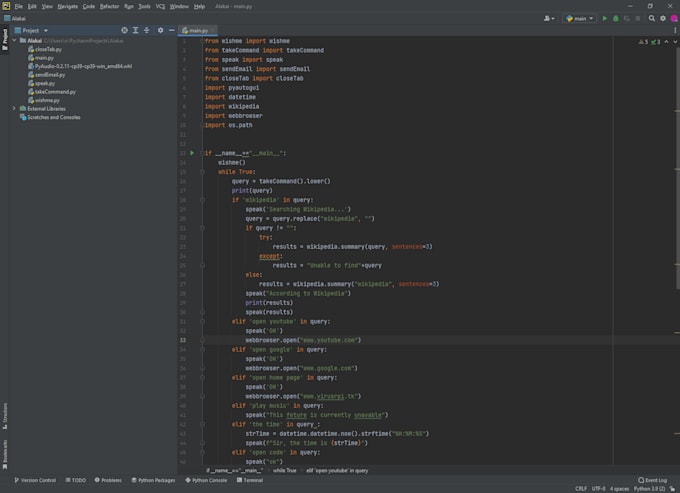Hide the Project tool window
Screen dimensions: 680x493
pos(172,30)
